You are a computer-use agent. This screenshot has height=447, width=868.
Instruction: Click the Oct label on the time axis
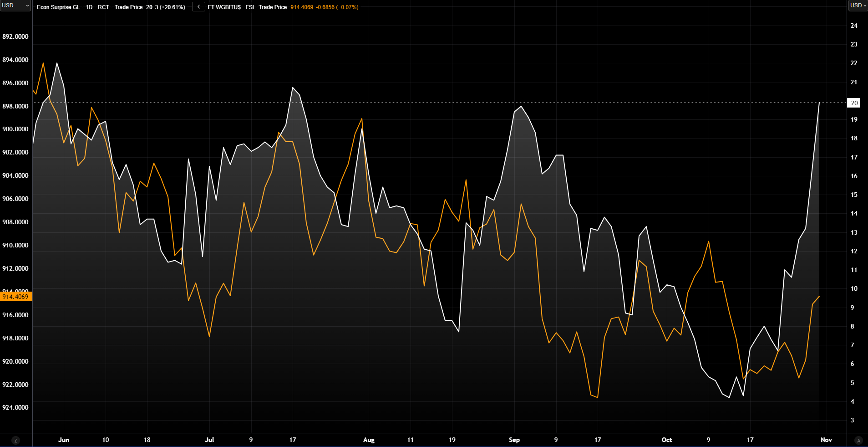coord(666,440)
